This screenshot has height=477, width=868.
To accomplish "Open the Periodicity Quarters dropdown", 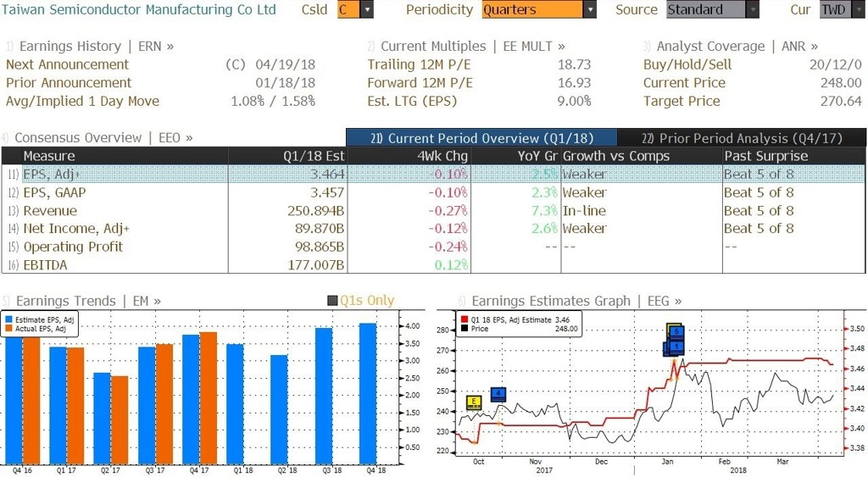I will click(x=590, y=9).
